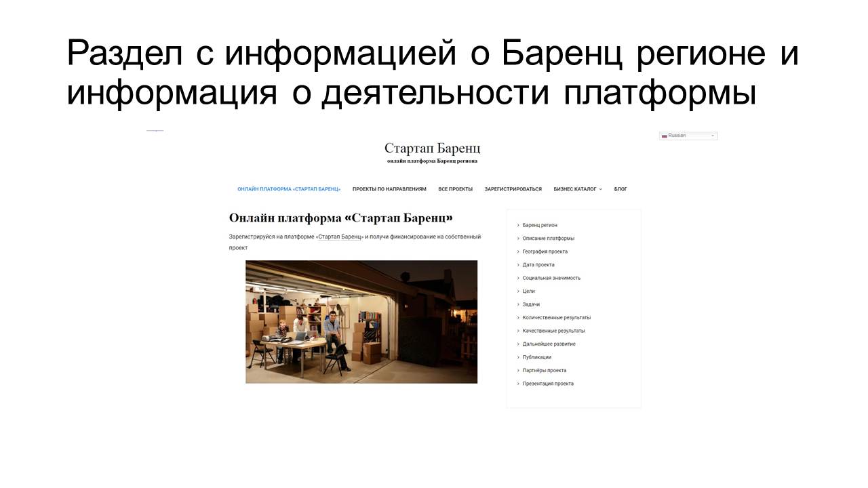This screenshot has width=868, height=488.
Task: Expand the Бизнес каталог menu
Action: click(578, 189)
